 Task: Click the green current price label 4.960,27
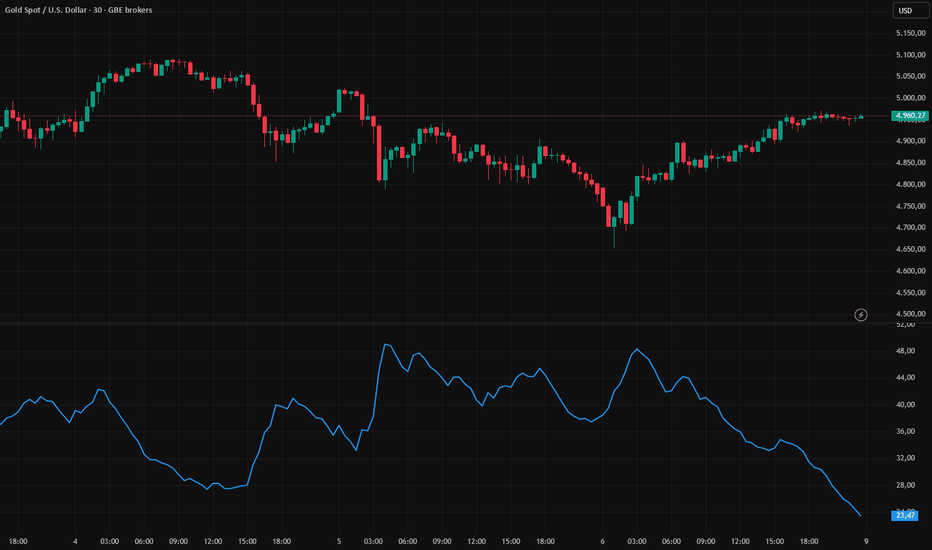point(910,115)
